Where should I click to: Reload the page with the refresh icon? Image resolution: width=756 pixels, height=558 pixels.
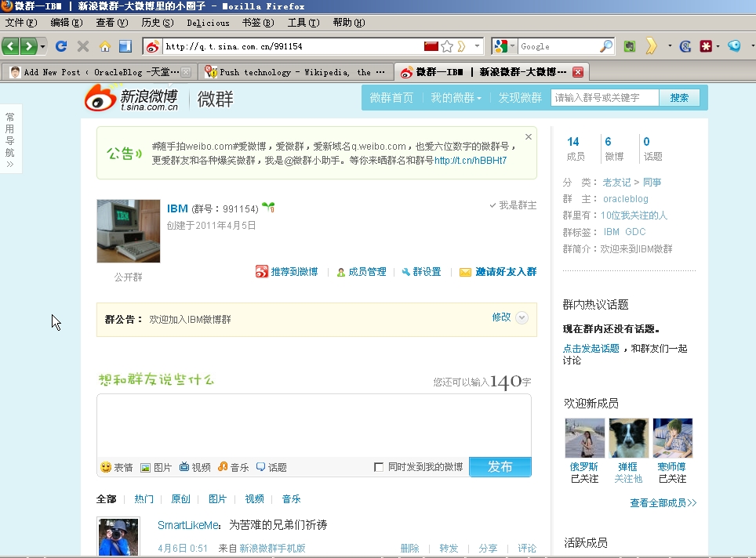60,46
